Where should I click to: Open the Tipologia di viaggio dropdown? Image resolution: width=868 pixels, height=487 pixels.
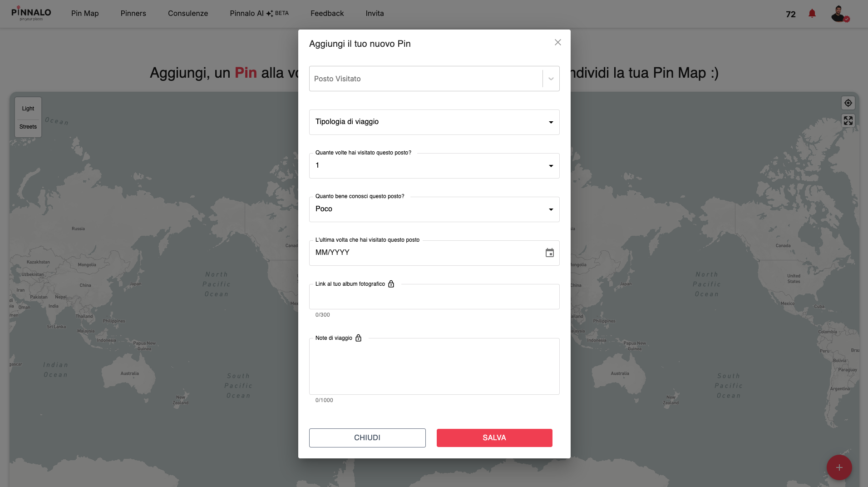pyautogui.click(x=434, y=122)
